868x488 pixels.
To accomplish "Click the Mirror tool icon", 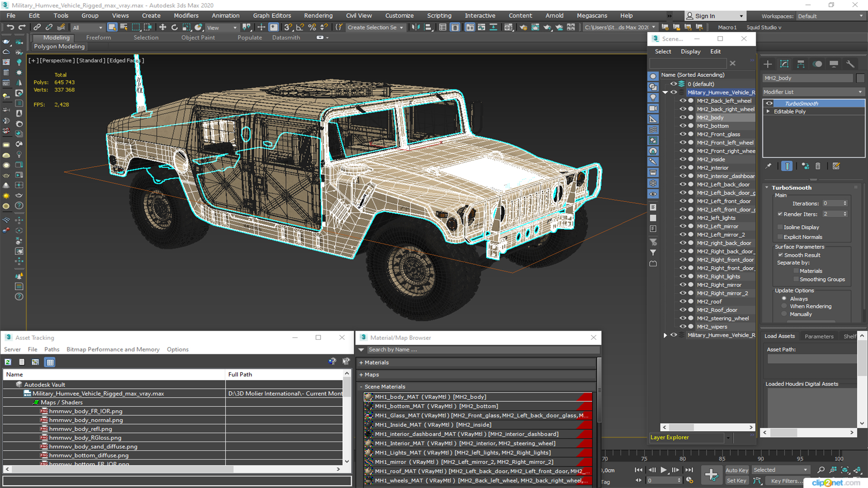I will click(x=415, y=28).
